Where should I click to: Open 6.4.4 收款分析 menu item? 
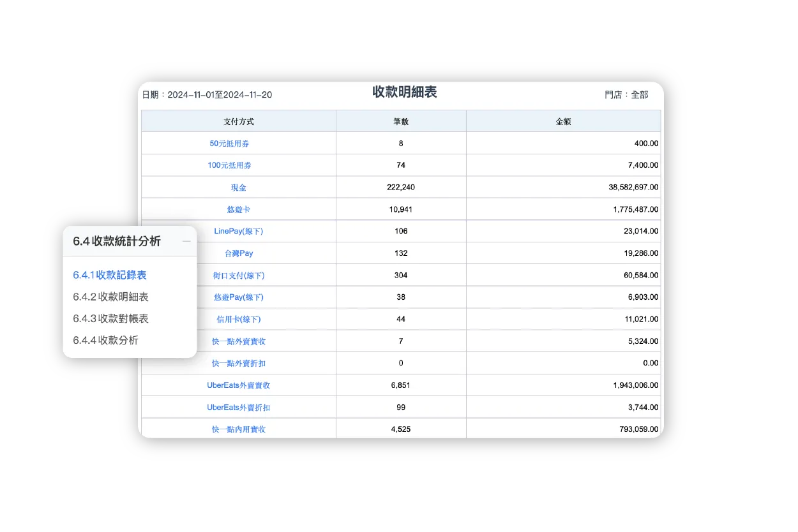pos(105,340)
